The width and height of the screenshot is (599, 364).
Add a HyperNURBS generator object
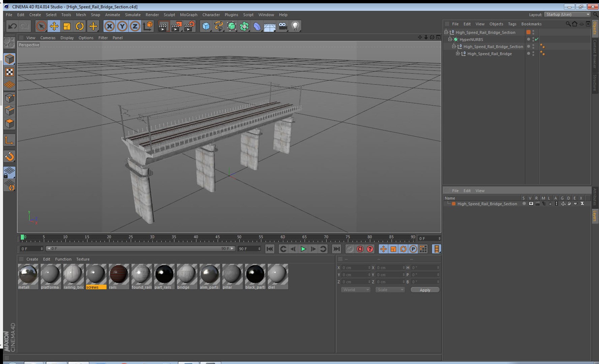[x=232, y=26]
